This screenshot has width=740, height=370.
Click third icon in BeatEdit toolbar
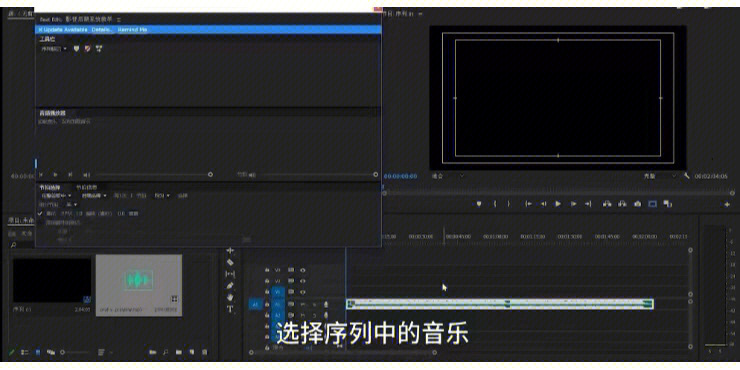point(99,49)
